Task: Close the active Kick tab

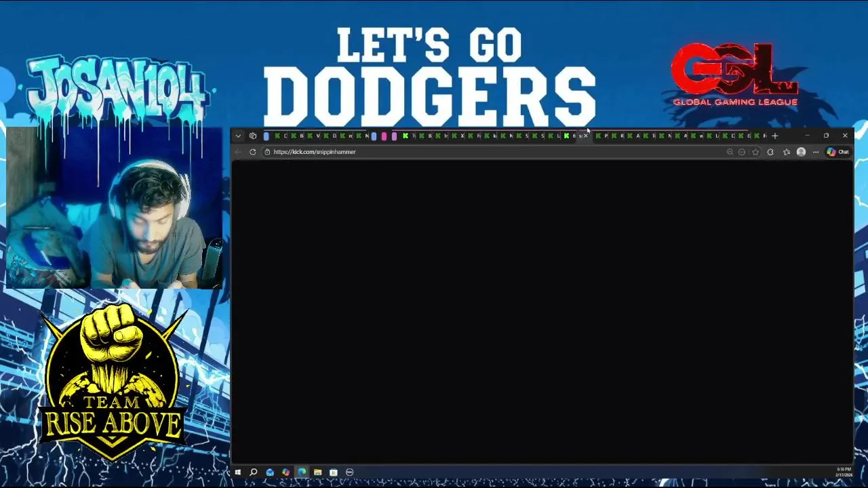Action: (585, 136)
